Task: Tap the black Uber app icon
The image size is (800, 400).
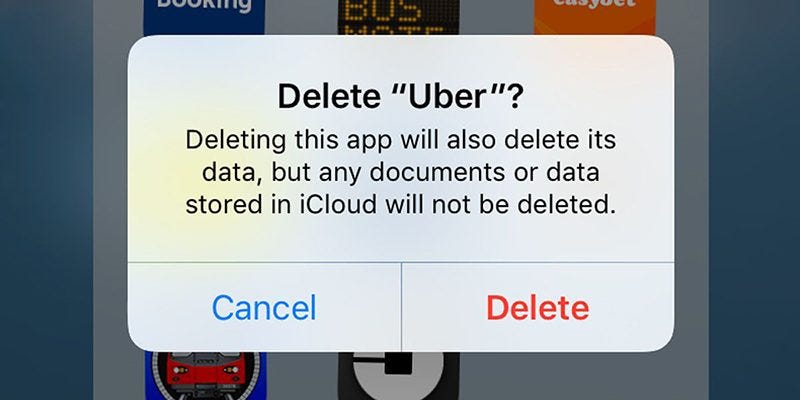Action: (398, 376)
